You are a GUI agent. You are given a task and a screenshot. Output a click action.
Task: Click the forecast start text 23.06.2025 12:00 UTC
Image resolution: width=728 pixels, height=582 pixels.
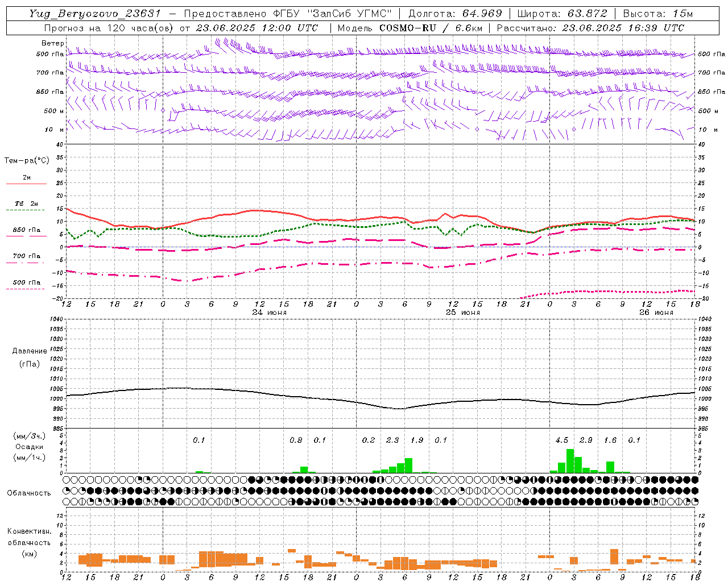coord(257,28)
